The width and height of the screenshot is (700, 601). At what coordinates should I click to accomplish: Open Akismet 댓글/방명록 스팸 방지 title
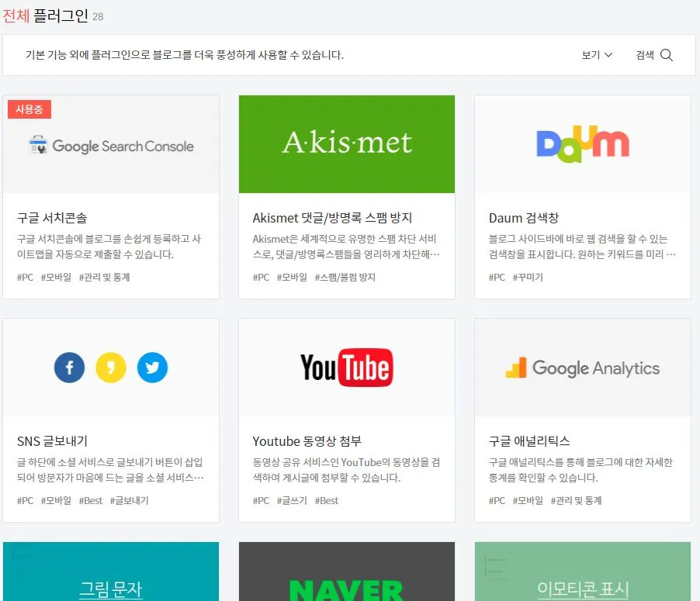pos(332,218)
